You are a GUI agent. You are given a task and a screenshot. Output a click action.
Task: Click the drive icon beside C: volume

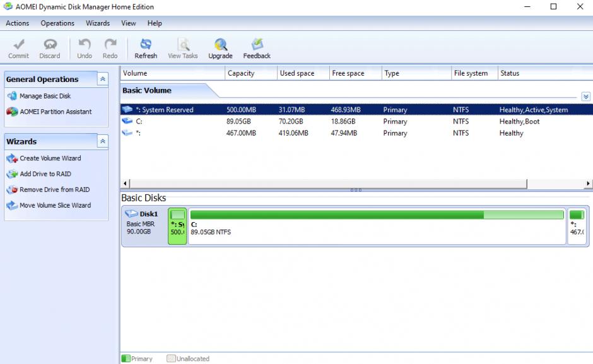[127, 121]
